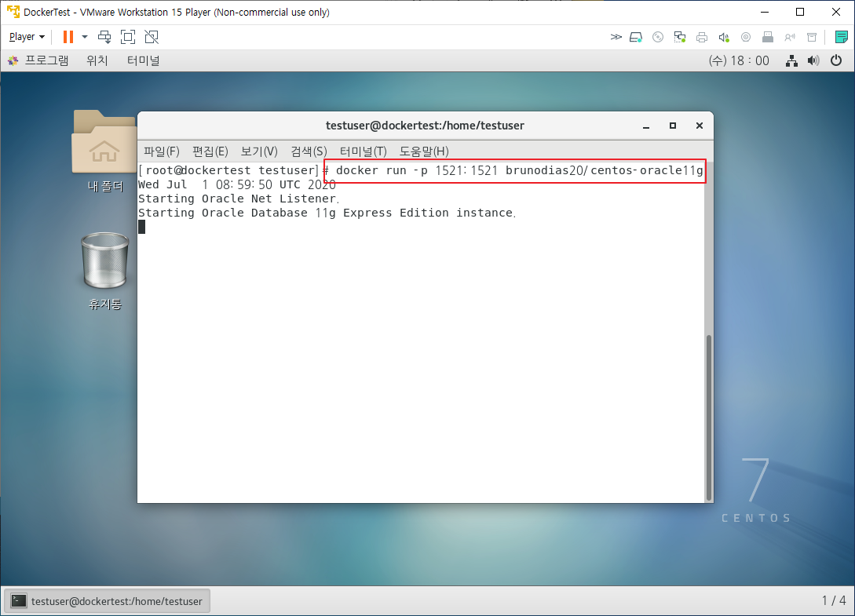The height and width of the screenshot is (616, 855).
Task: Click the power button icon in top panel
Action: [x=836, y=60]
